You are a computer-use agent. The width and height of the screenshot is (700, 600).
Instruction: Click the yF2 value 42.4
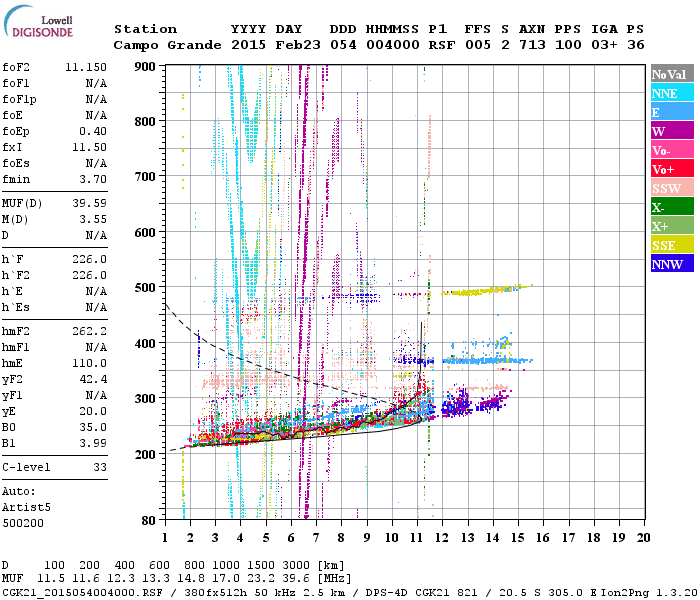[x=93, y=379]
